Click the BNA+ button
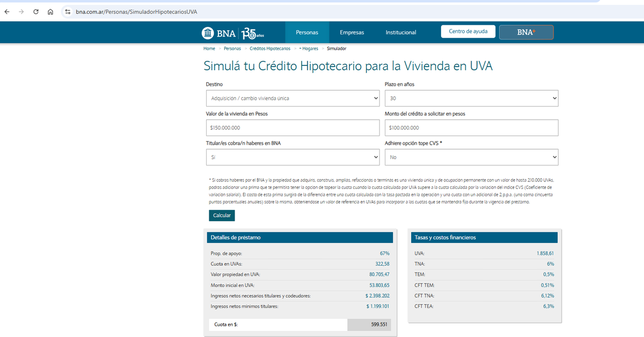644x337 pixels. 526,32
